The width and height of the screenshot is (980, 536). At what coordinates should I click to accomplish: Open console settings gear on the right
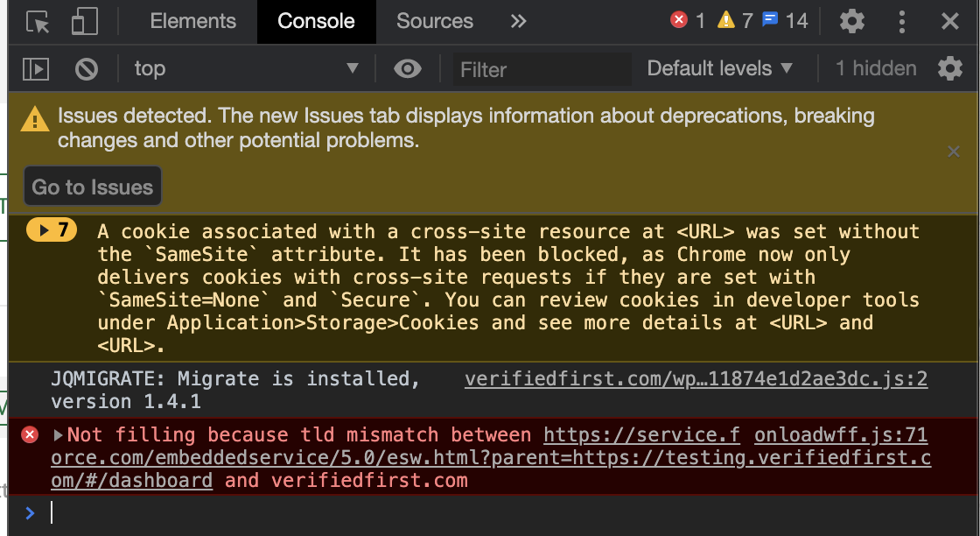pyautogui.click(x=950, y=69)
